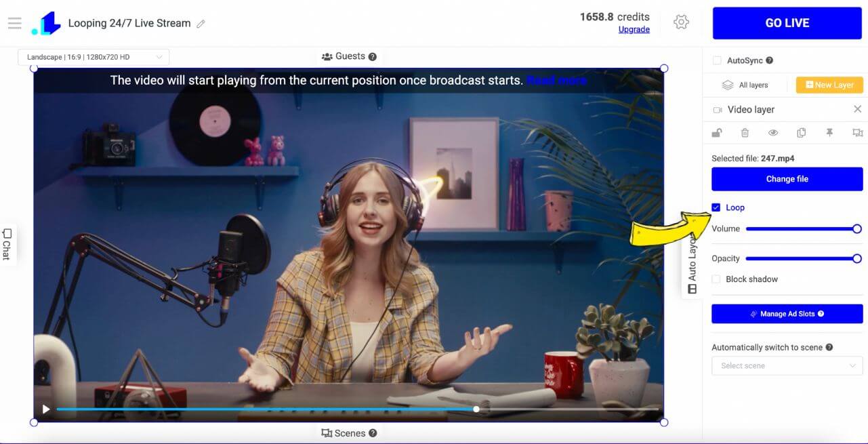The height and width of the screenshot is (444, 868).
Task: Click the Restream-style app logo
Action: [46, 23]
